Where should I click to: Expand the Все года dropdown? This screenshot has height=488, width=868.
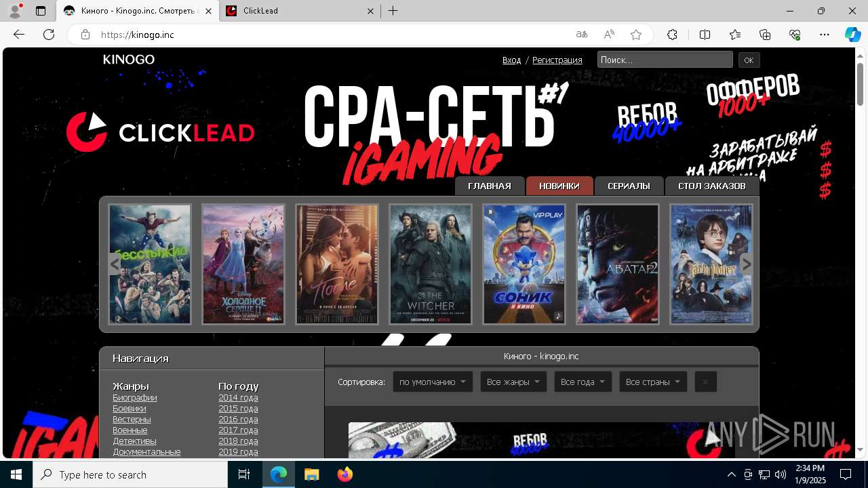tap(583, 382)
